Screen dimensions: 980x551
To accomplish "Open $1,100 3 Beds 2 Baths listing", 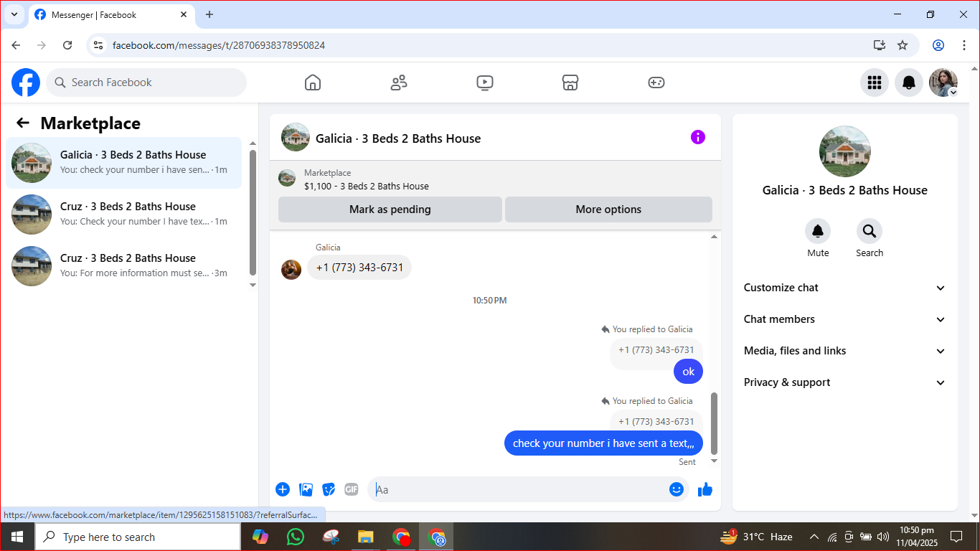I will pyautogui.click(x=367, y=186).
